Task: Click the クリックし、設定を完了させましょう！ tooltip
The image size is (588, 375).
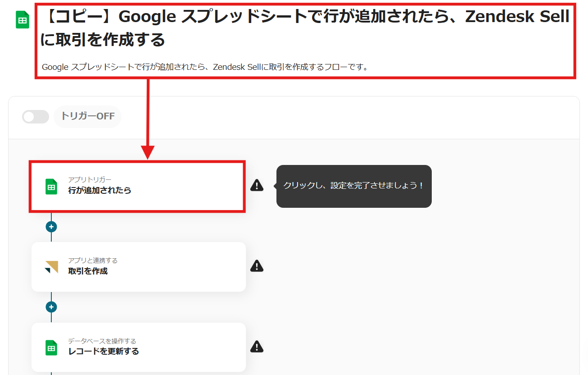Action: (x=354, y=186)
